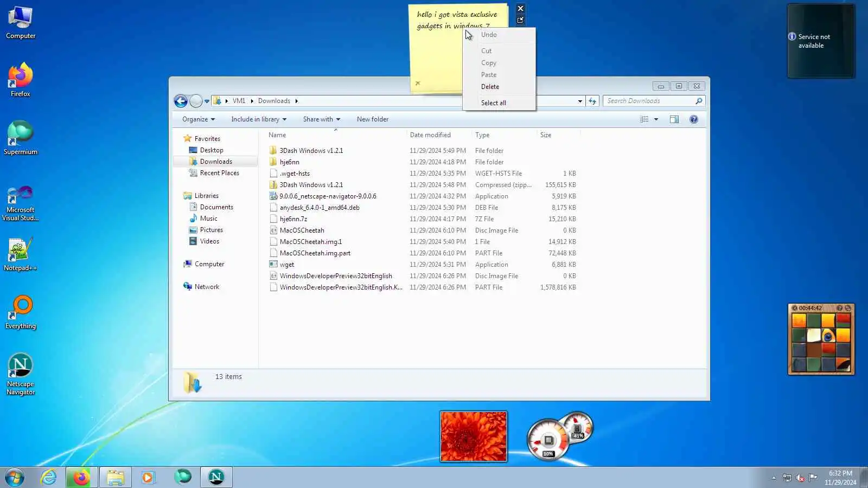
Task: Click the Service not available weather gadget
Action: tap(821, 41)
